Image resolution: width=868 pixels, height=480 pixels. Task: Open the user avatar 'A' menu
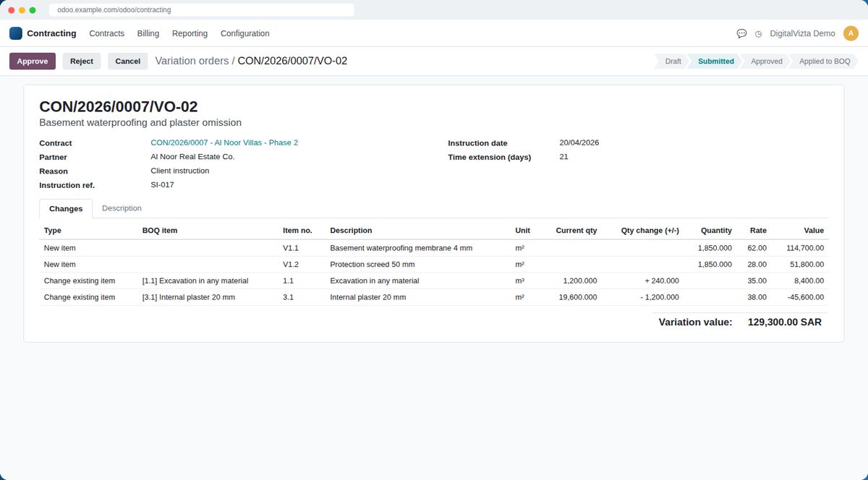[851, 33]
